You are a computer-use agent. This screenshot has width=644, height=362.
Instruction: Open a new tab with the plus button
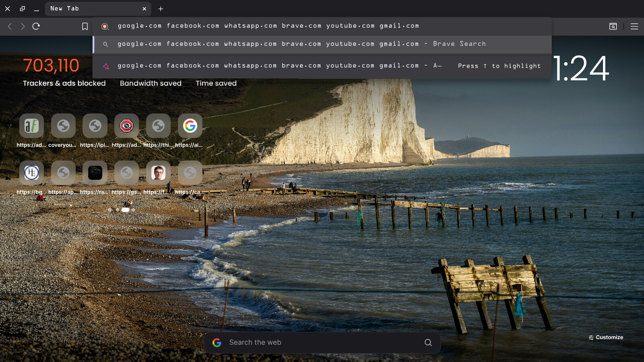[x=161, y=9]
